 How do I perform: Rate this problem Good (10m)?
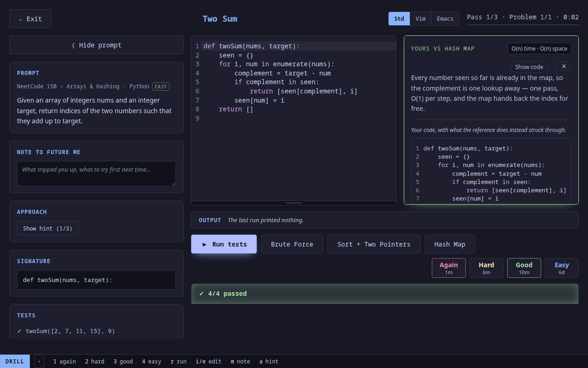tap(524, 268)
